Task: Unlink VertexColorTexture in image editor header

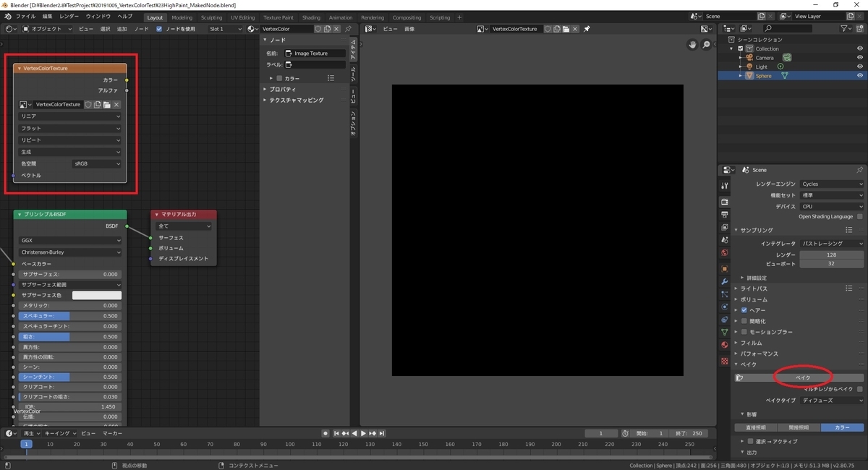Action: [x=575, y=29]
